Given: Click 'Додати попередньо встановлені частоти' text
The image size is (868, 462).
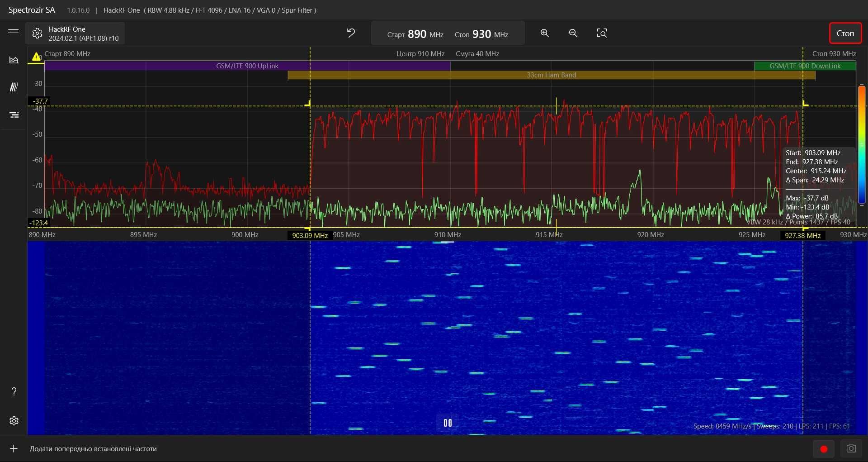Looking at the screenshot, I should (93, 449).
